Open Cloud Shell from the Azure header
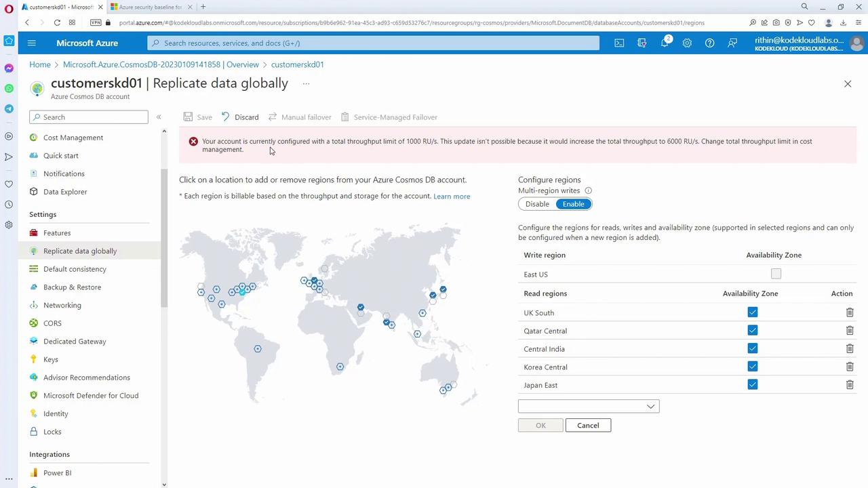 click(619, 43)
